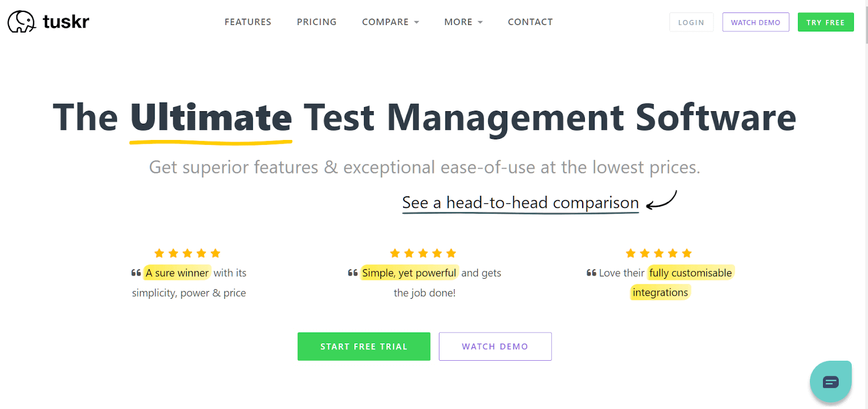Click quote mark before 'A sure winner'
This screenshot has width=868, height=409.
136,273
